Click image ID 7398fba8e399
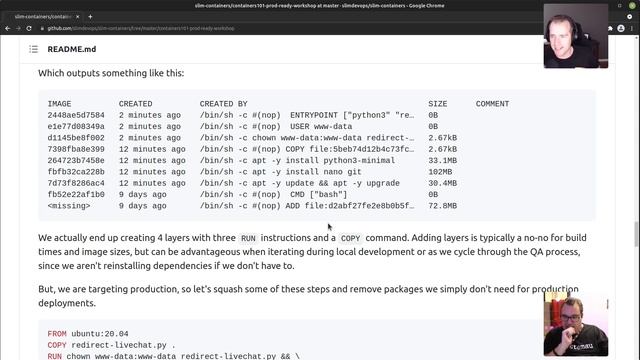 point(76,149)
